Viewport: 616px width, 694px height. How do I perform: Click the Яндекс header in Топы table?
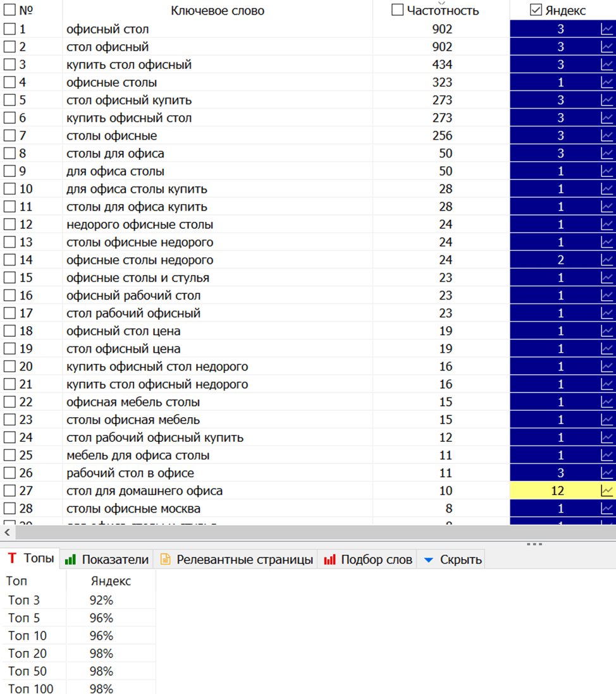[111, 581]
